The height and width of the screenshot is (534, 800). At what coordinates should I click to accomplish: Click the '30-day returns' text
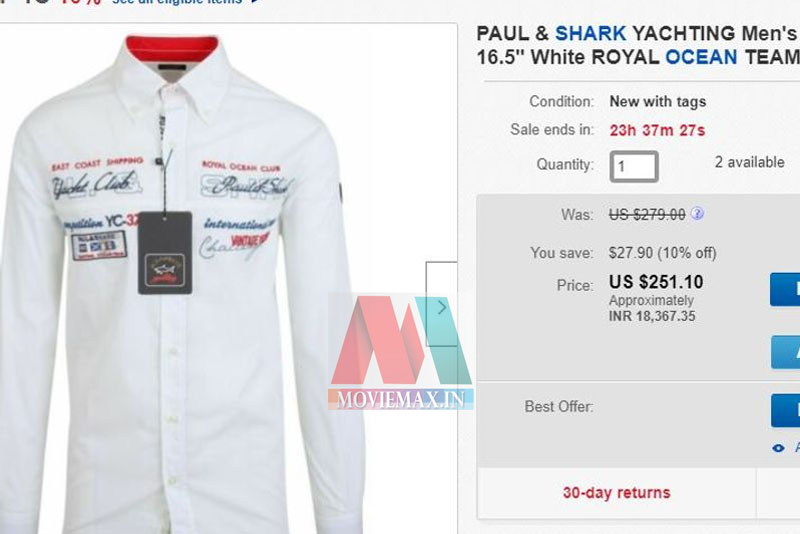[x=616, y=493]
